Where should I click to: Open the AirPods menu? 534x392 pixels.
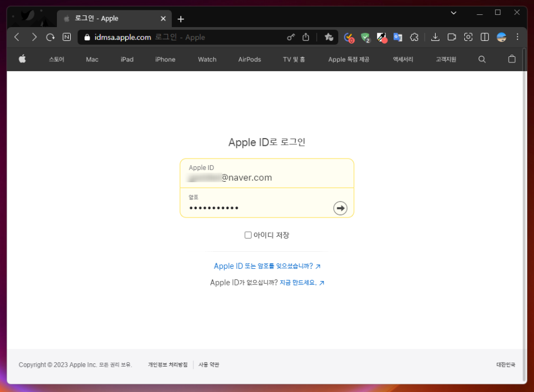250,59
